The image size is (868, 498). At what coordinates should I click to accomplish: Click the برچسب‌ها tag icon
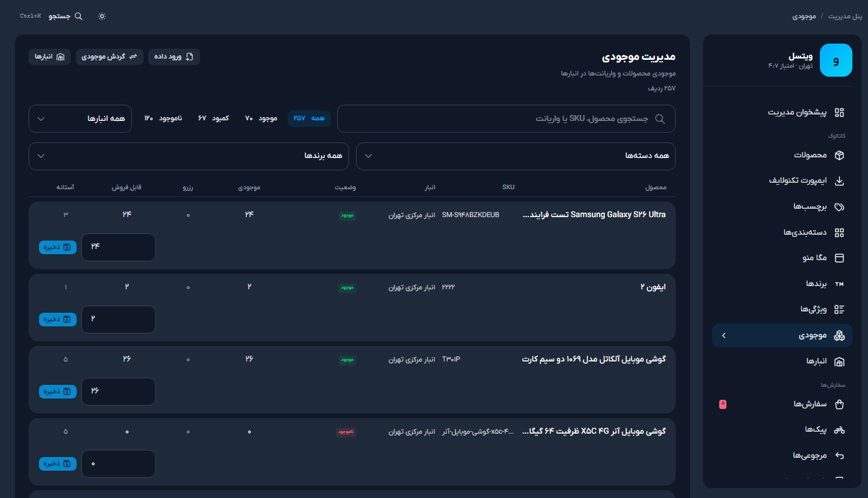839,207
